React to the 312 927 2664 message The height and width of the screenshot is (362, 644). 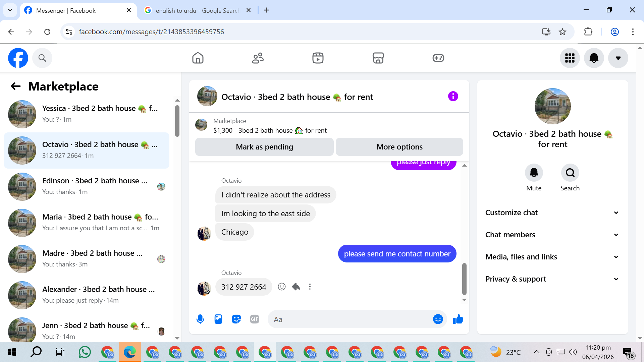coord(282,287)
